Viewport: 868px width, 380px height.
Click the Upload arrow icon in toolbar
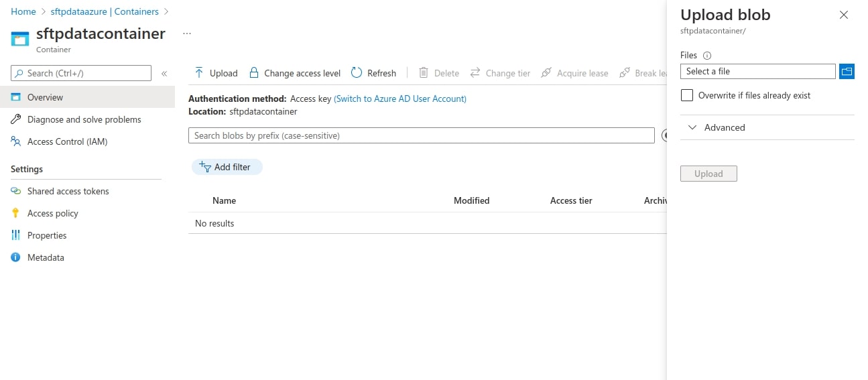199,72
